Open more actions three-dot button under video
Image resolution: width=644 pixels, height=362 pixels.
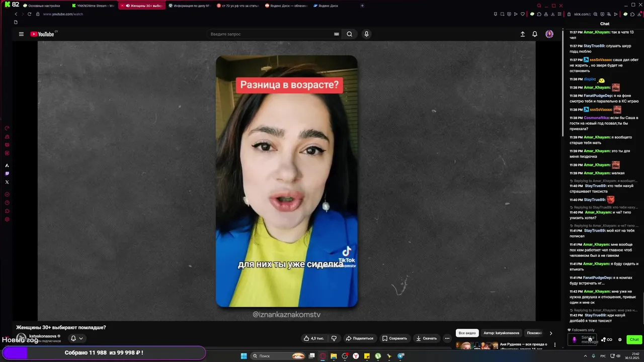click(x=447, y=338)
